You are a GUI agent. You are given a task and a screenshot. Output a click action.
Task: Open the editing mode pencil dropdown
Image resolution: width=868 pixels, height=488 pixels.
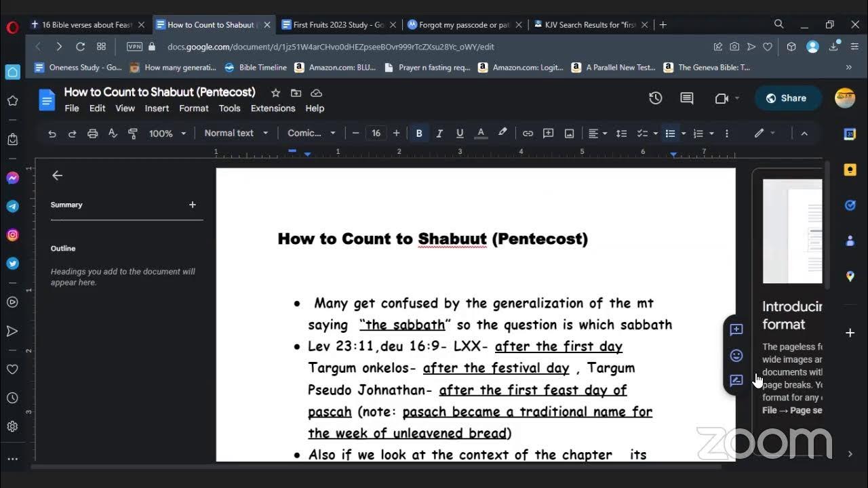764,134
